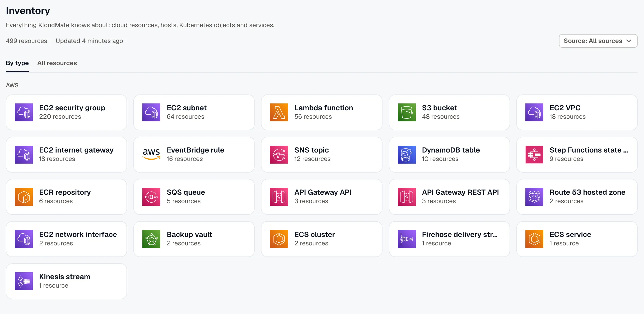Open EC2 security group title link
The width and height of the screenshot is (644, 314).
point(72,108)
